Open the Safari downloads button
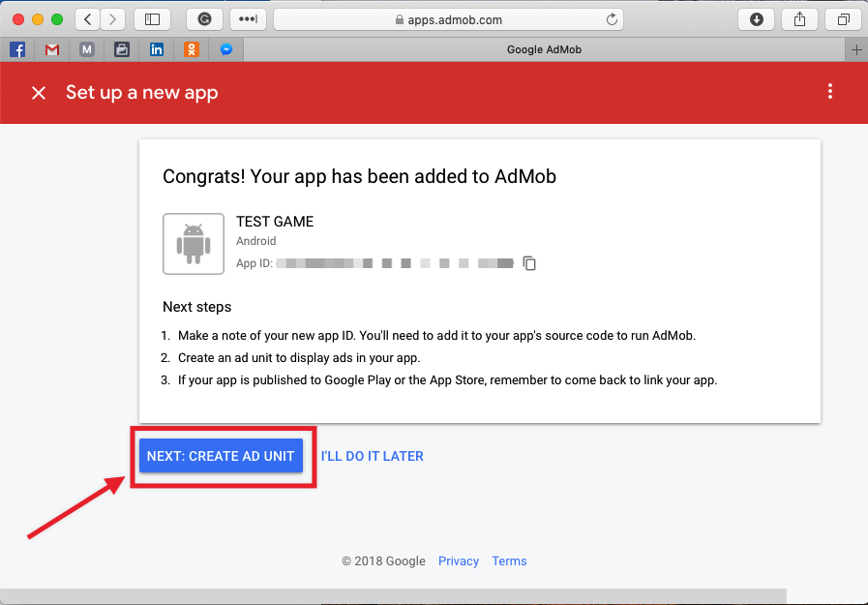The width and height of the screenshot is (868, 605). coord(756,20)
